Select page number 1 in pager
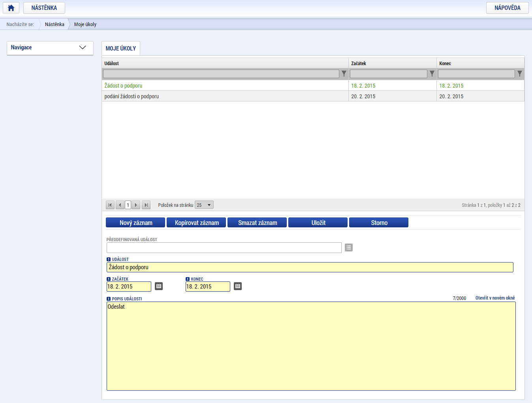This screenshot has height=403, width=532. 128,205
